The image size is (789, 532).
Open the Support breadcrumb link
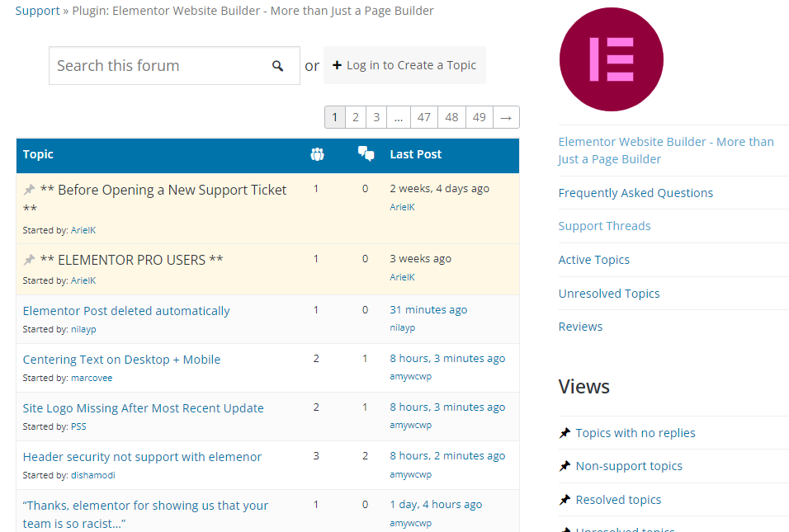(x=37, y=11)
